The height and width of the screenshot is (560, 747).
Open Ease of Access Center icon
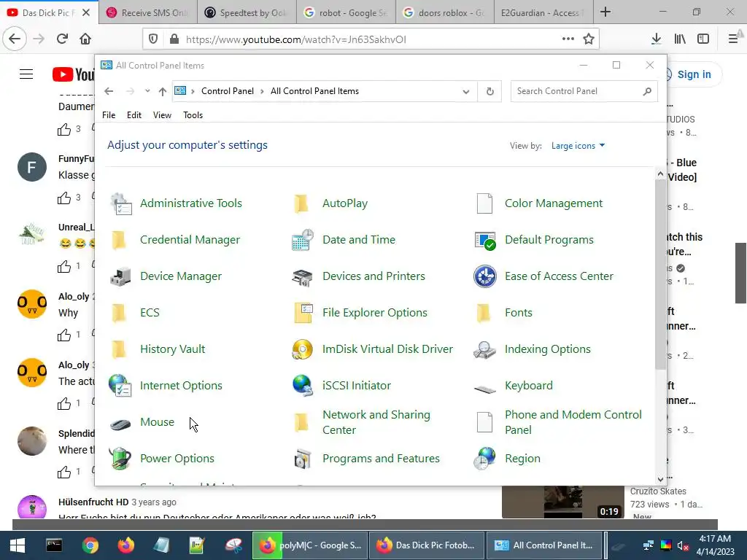point(485,276)
